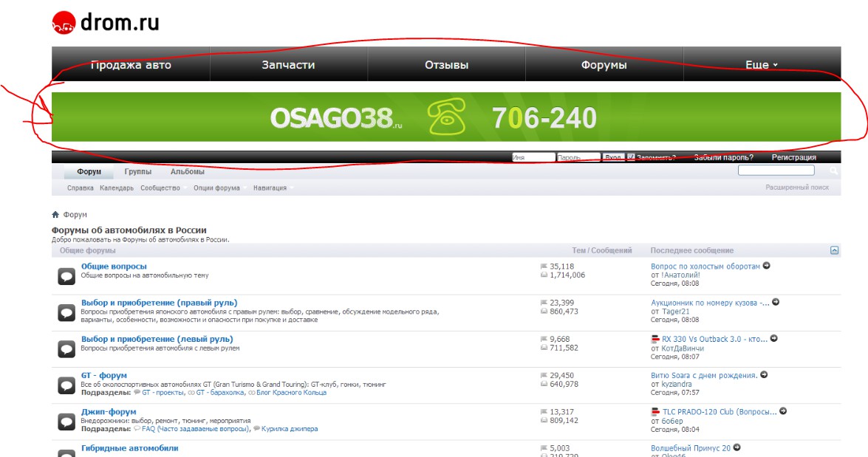Open TLC PRADO-120 Club thread
Viewport: 868px width, 457px height.
[x=720, y=412]
